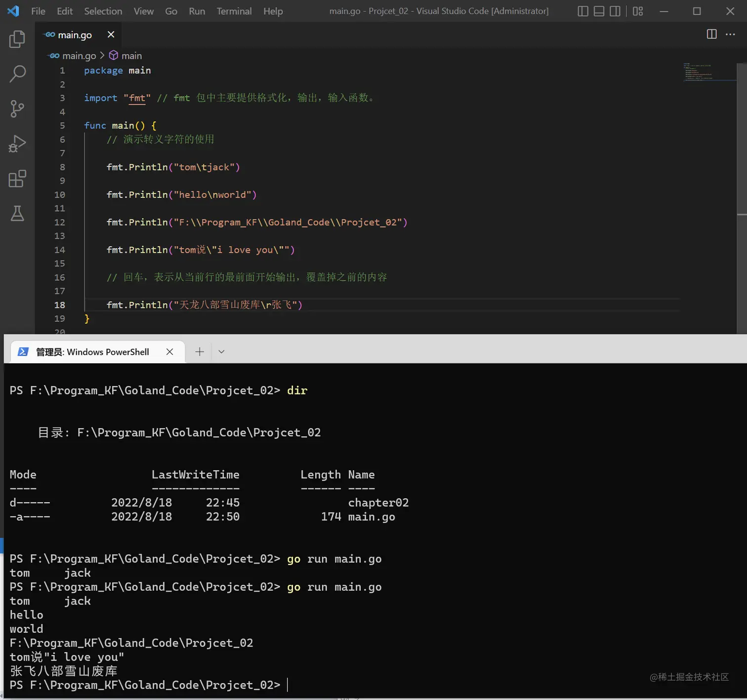Close the Windows PowerShell tab
This screenshot has height=700, width=747.
click(x=169, y=351)
